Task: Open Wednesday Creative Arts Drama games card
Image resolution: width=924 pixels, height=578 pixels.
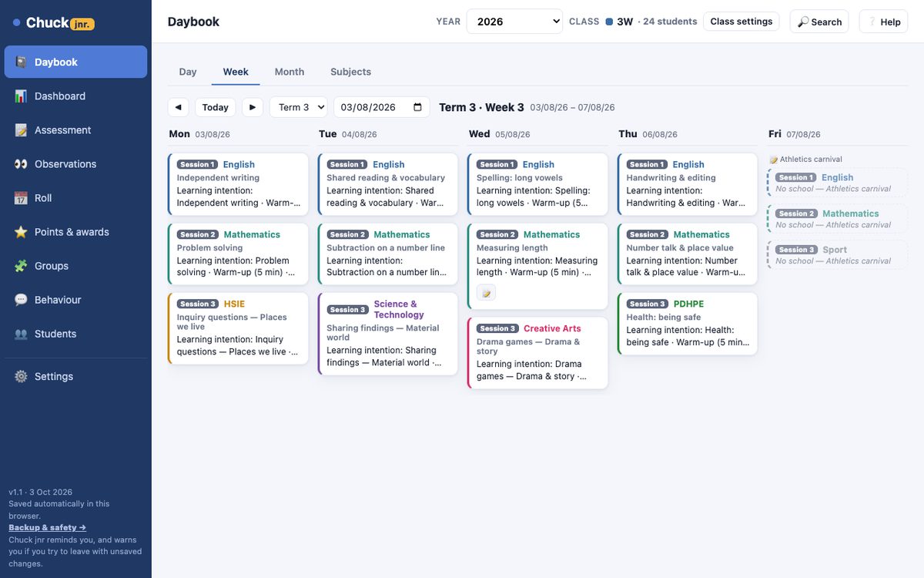Action: pyautogui.click(x=537, y=353)
